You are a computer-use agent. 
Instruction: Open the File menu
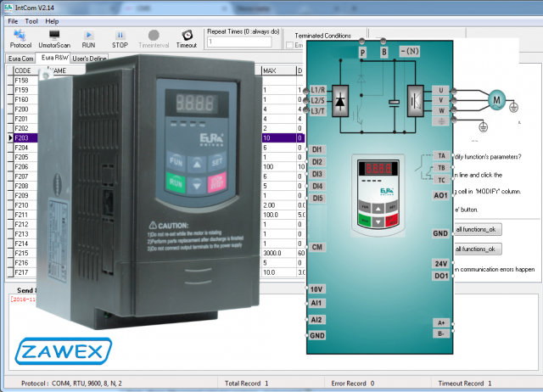[x=13, y=21]
